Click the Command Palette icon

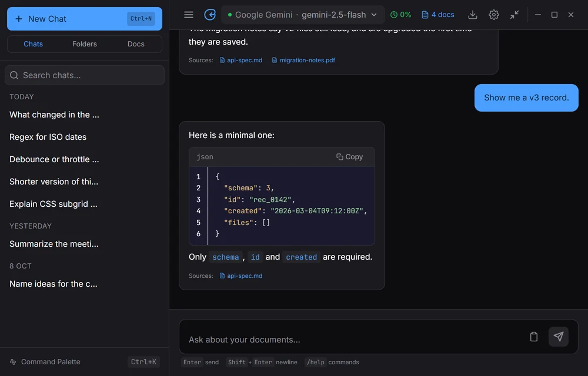coord(13,362)
